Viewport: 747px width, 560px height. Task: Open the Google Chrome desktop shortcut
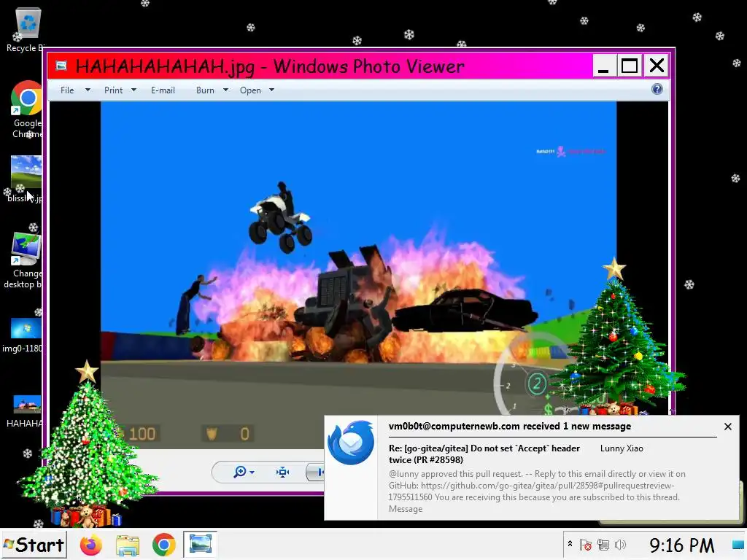(x=27, y=109)
